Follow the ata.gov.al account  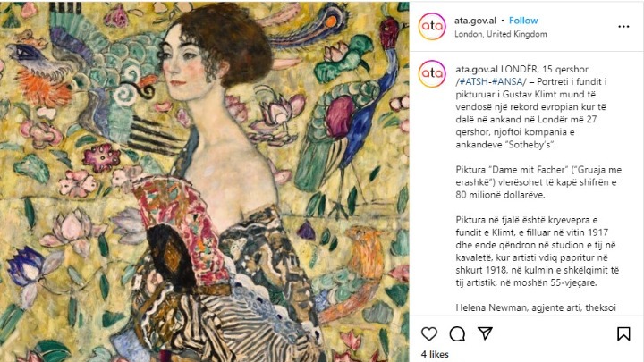pyautogui.click(x=523, y=21)
